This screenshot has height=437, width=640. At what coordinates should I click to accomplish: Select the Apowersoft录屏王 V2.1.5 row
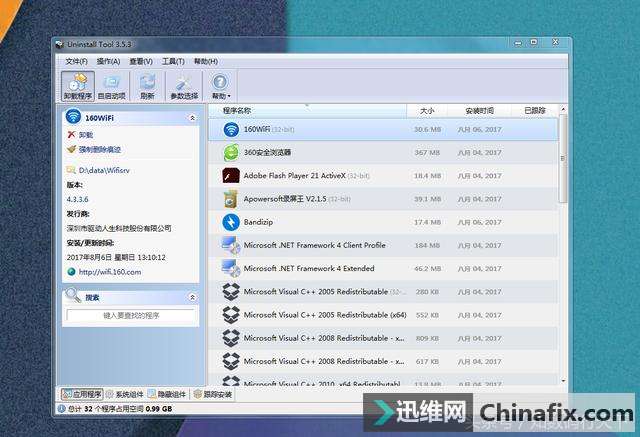(383, 199)
